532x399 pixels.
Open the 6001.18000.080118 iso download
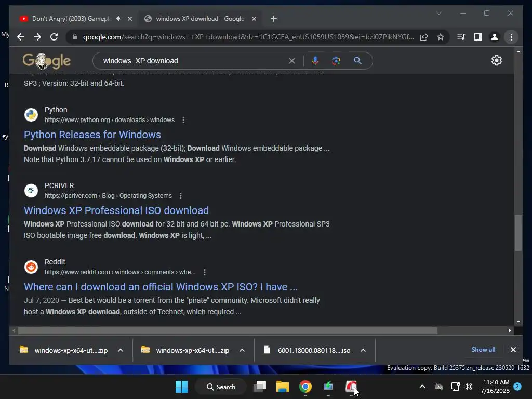click(307, 350)
